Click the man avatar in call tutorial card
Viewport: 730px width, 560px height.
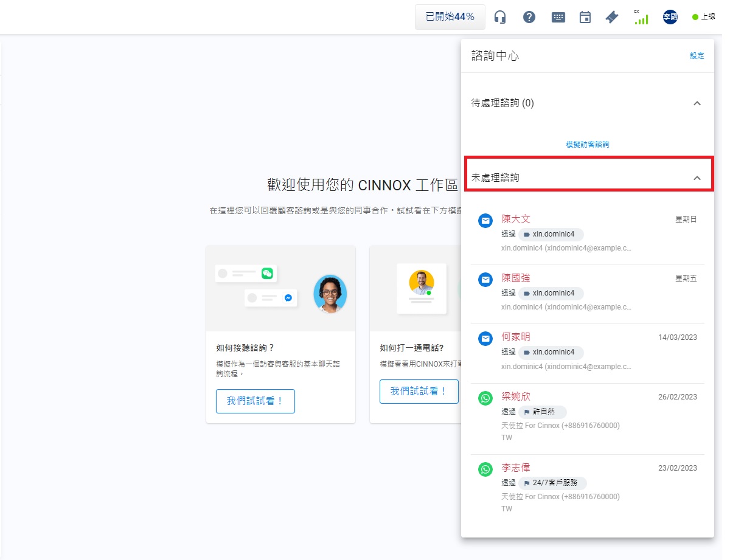422,283
